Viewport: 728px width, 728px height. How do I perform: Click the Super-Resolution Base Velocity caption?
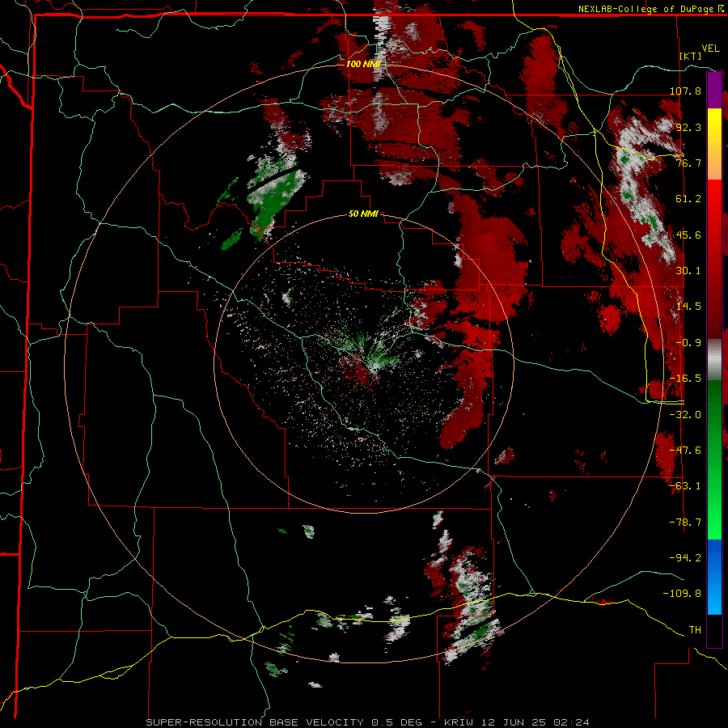click(367, 722)
